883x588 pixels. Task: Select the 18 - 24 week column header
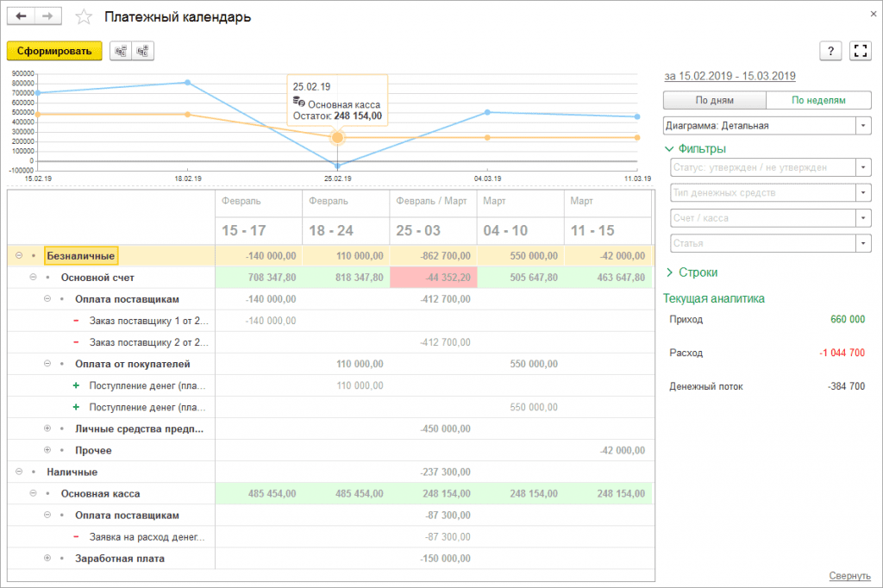[346, 230]
